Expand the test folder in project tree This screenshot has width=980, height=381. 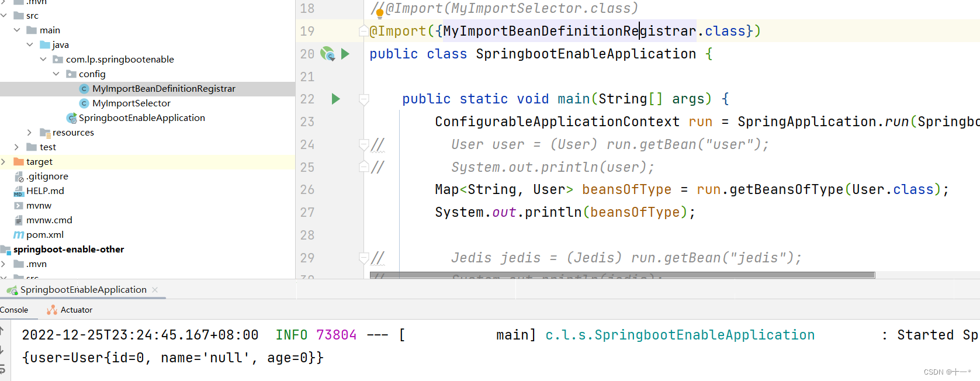[16, 147]
